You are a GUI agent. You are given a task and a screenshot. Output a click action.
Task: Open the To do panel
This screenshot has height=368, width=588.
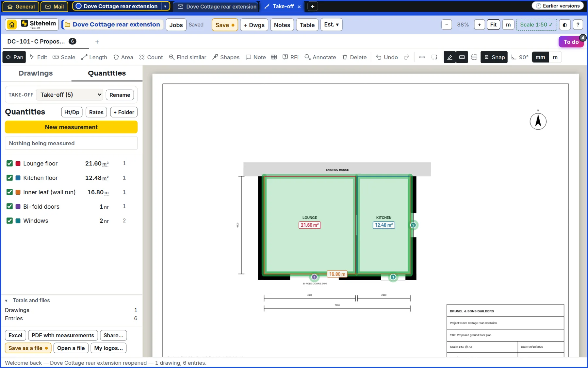click(571, 42)
